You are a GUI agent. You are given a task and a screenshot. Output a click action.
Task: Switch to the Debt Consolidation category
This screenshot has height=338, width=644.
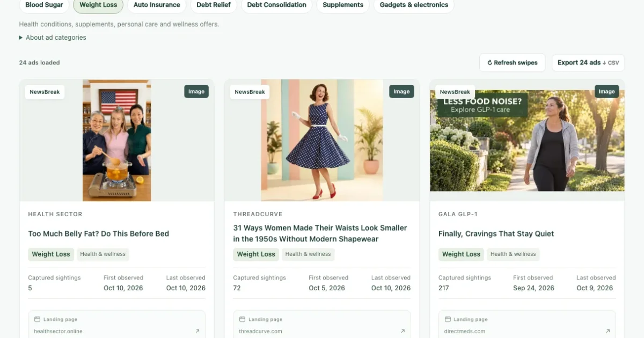pyautogui.click(x=276, y=5)
